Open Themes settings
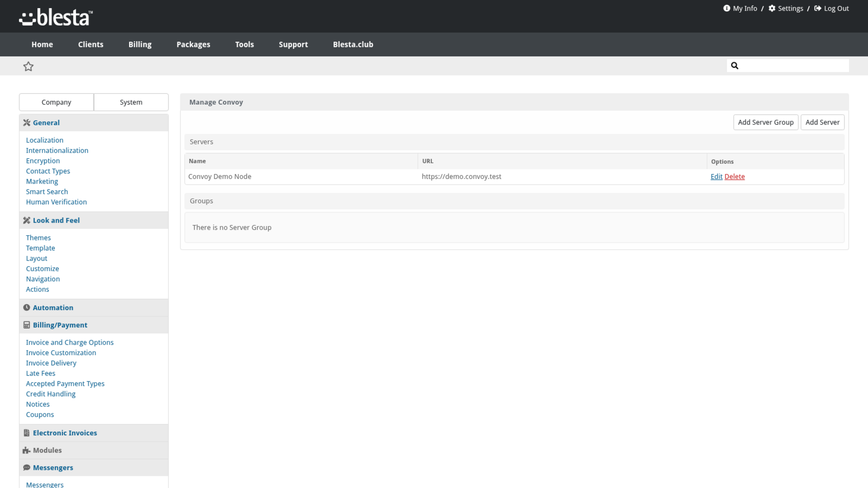Viewport: 868px width, 488px height. [x=38, y=238]
